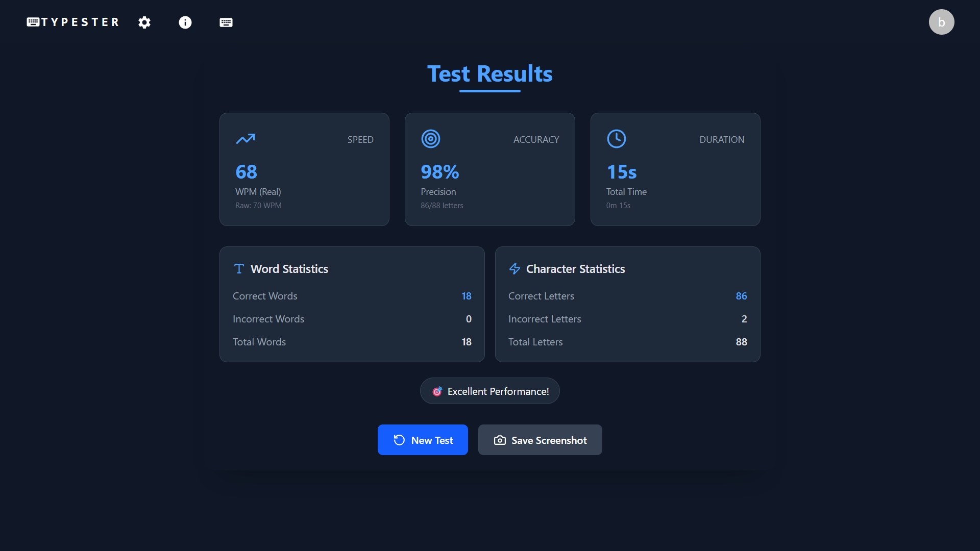Image resolution: width=980 pixels, height=551 pixels.
Task: Open the user avatar in the top-right corner
Action: pos(941,21)
